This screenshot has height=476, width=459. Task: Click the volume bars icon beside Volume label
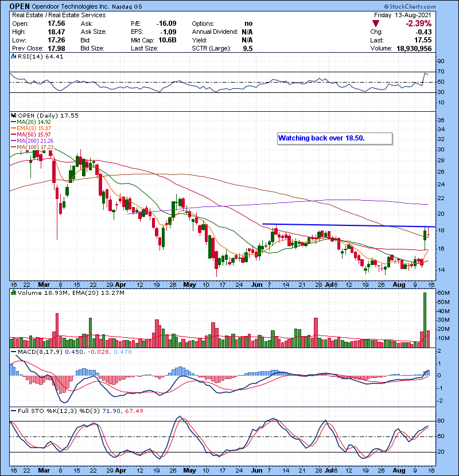click(13, 292)
